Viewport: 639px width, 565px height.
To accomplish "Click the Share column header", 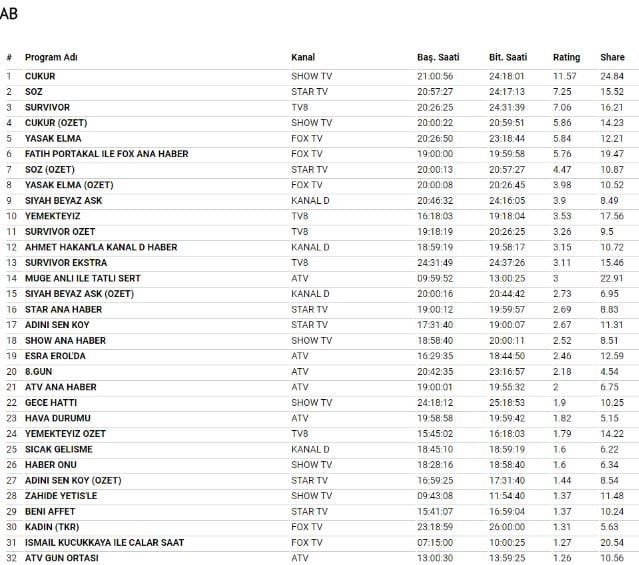I will click(612, 57).
